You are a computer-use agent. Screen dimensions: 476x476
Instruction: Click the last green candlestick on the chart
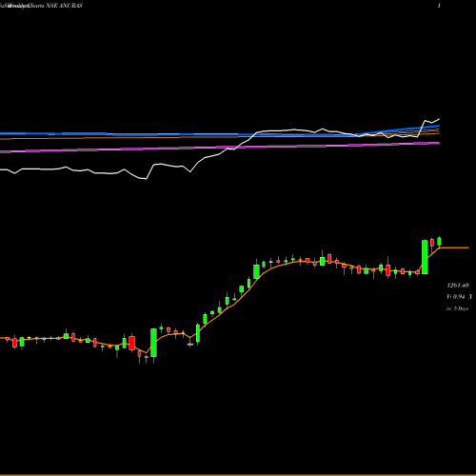tap(440, 242)
